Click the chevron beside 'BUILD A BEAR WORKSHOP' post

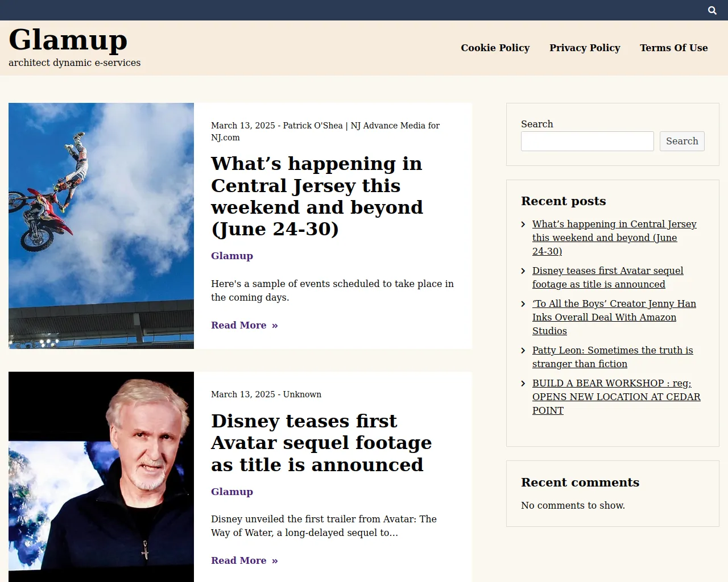pos(523,384)
